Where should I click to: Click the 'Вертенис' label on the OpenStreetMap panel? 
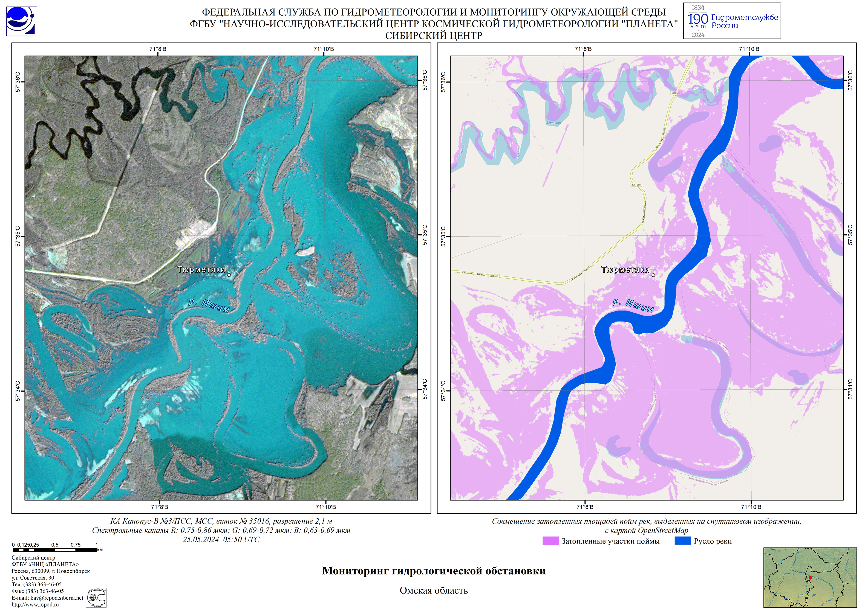[x=553, y=123]
